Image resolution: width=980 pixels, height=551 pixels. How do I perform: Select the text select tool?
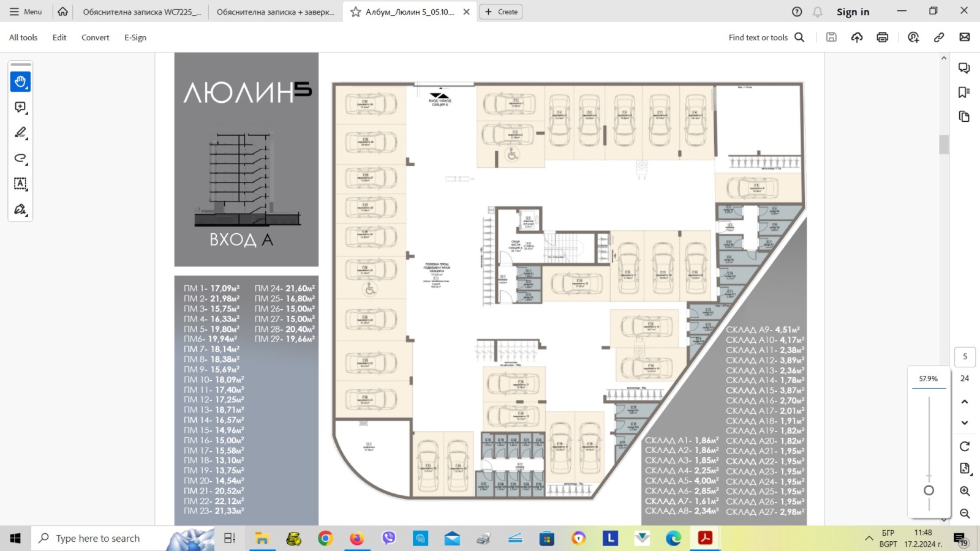click(20, 184)
